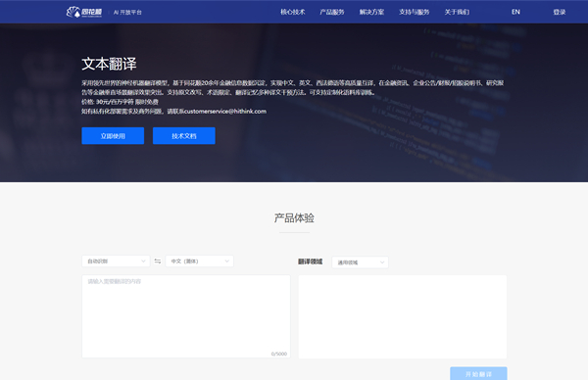Open the 自动识别 source language dropdown
This screenshot has width=588, height=380.
click(116, 261)
